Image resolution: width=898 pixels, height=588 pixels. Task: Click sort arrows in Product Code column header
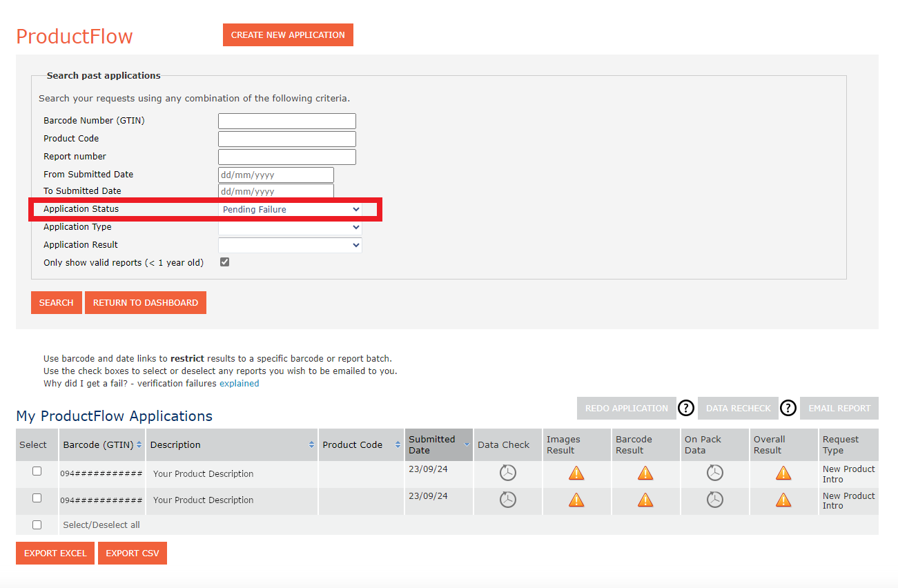(x=398, y=445)
